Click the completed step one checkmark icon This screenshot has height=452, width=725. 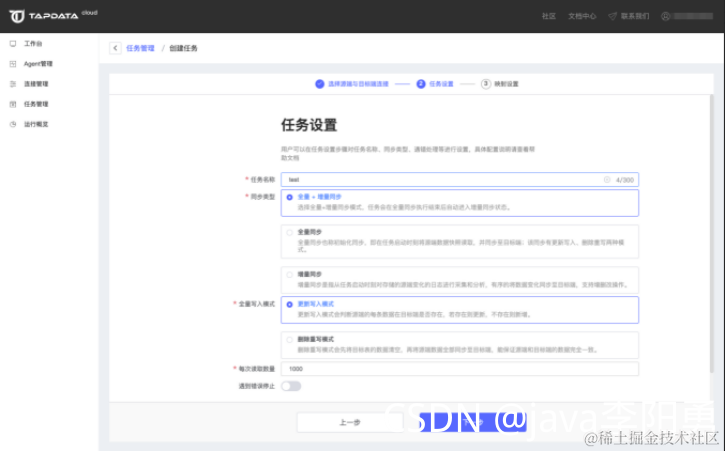(319, 84)
